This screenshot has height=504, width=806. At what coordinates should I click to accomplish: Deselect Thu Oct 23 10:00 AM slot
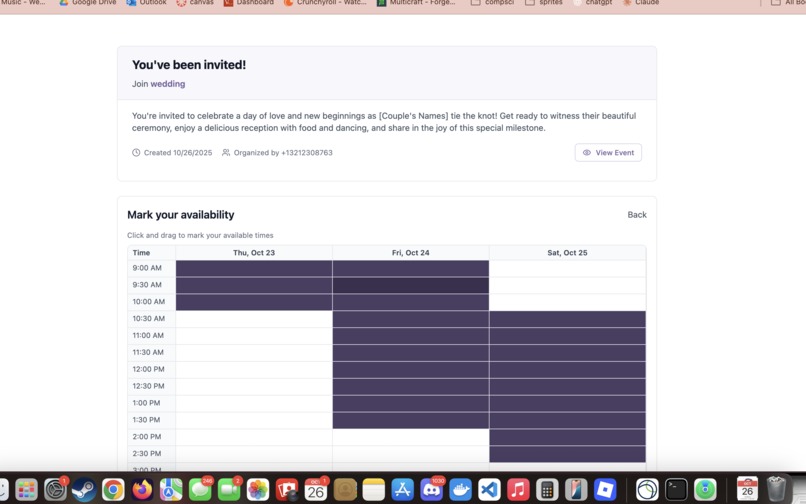click(254, 302)
